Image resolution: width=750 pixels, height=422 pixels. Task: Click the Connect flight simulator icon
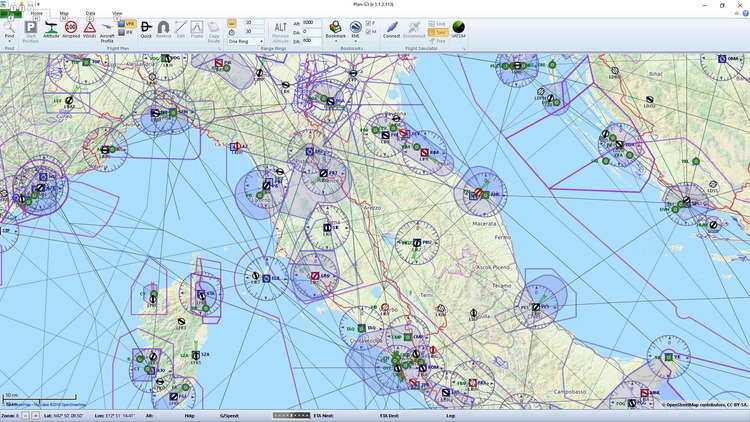(x=391, y=29)
